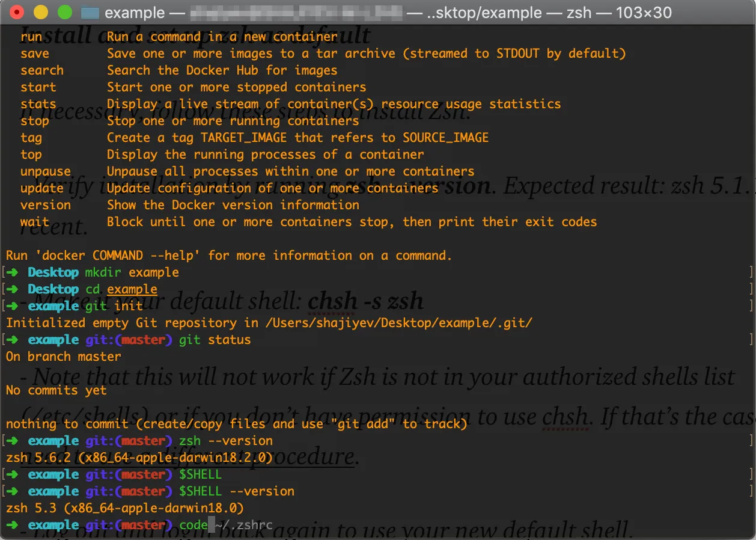Click the underlined example text after cd
756x540 pixels.
coord(132,289)
